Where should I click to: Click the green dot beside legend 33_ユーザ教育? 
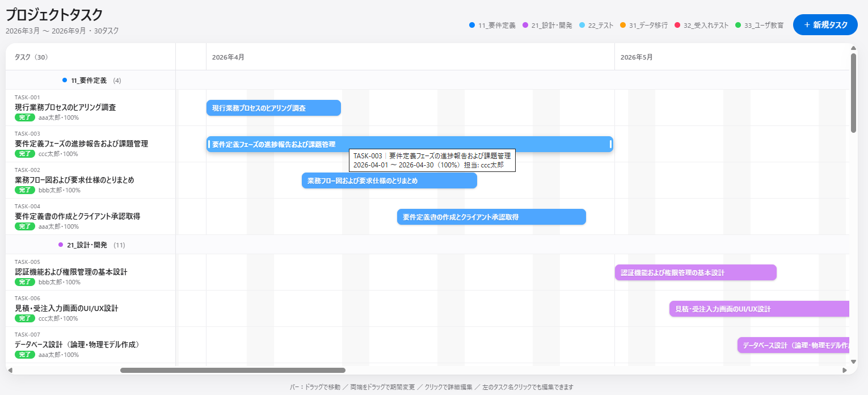[738, 25]
